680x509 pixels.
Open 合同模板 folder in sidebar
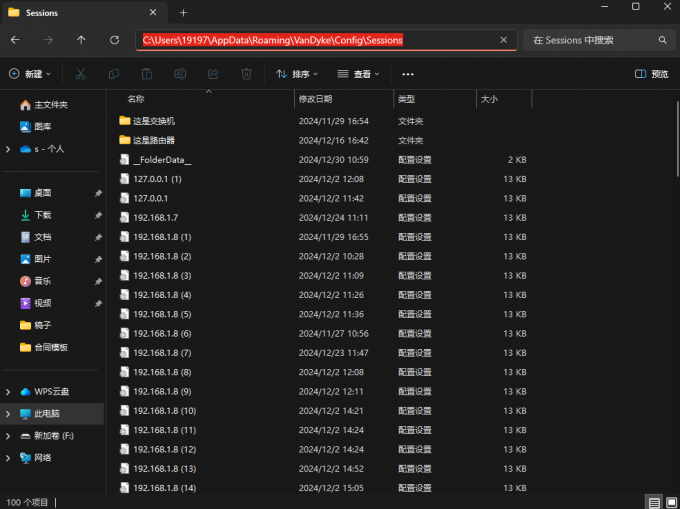click(x=44, y=347)
